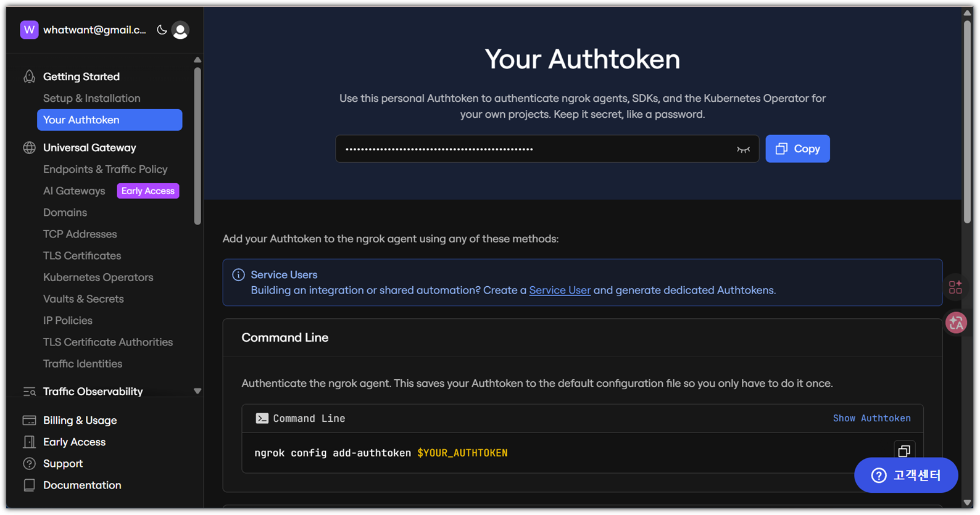The image size is (980, 515).
Task: Click main page scroll down arrow
Action: point(968,503)
